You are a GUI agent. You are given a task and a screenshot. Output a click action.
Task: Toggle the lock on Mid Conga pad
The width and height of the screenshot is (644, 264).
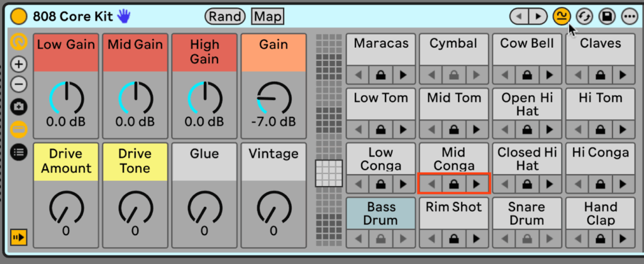(454, 184)
